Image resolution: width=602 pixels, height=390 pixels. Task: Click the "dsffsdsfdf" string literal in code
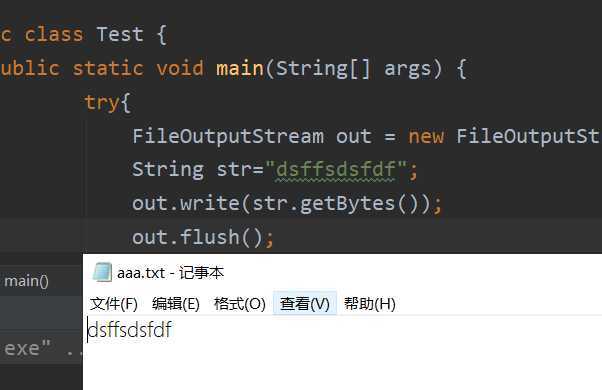pos(336,169)
